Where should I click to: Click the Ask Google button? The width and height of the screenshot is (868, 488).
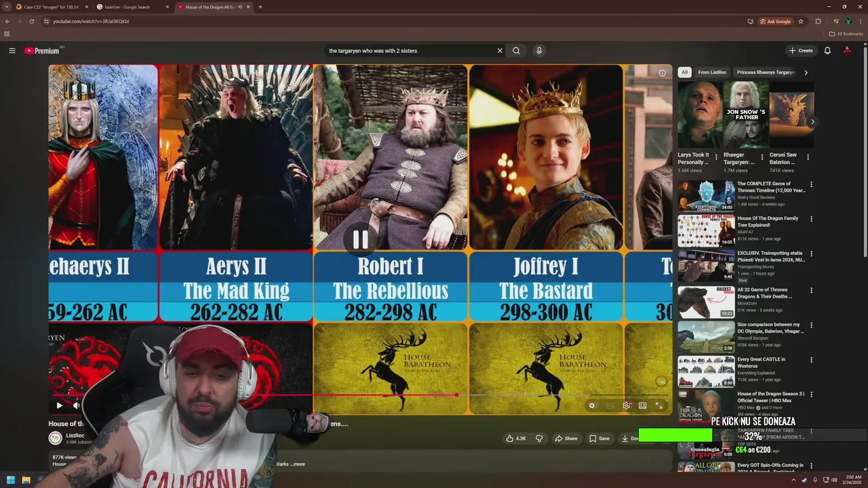click(x=775, y=21)
